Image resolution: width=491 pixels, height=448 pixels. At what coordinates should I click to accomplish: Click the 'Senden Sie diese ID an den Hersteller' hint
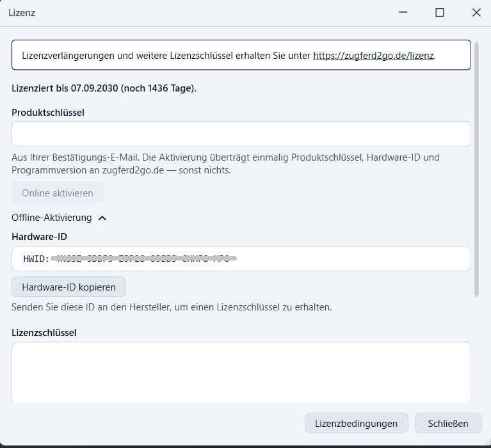(x=172, y=307)
